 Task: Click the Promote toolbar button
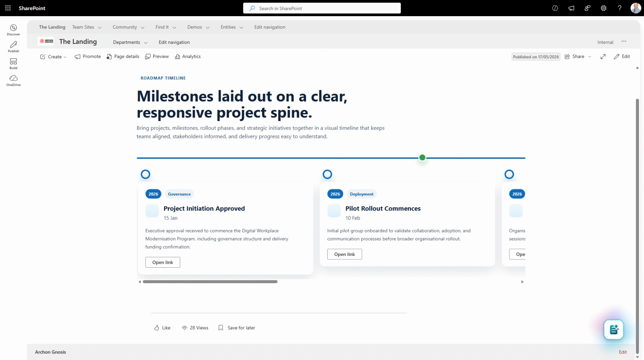coord(88,56)
